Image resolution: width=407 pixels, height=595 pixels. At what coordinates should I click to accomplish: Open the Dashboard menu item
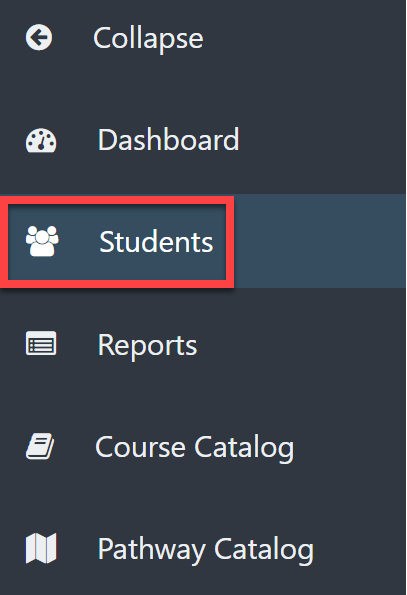click(x=168, y=140)
